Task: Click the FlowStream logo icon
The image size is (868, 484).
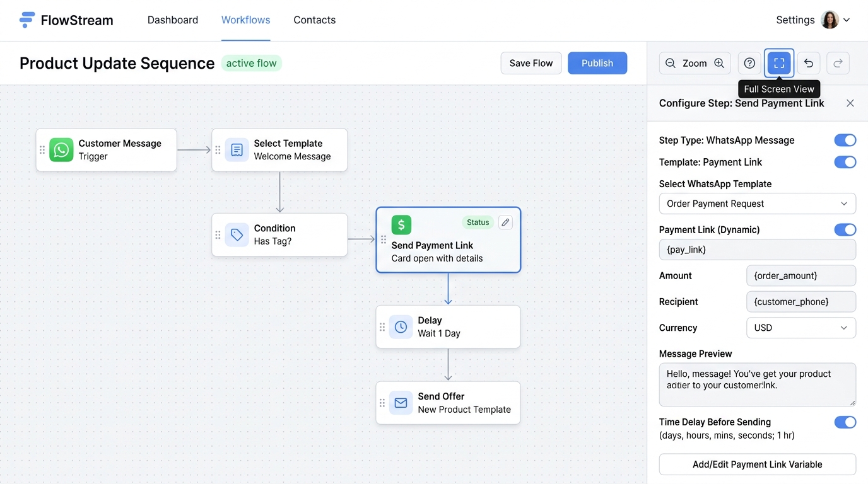Action: click(27, 20)
